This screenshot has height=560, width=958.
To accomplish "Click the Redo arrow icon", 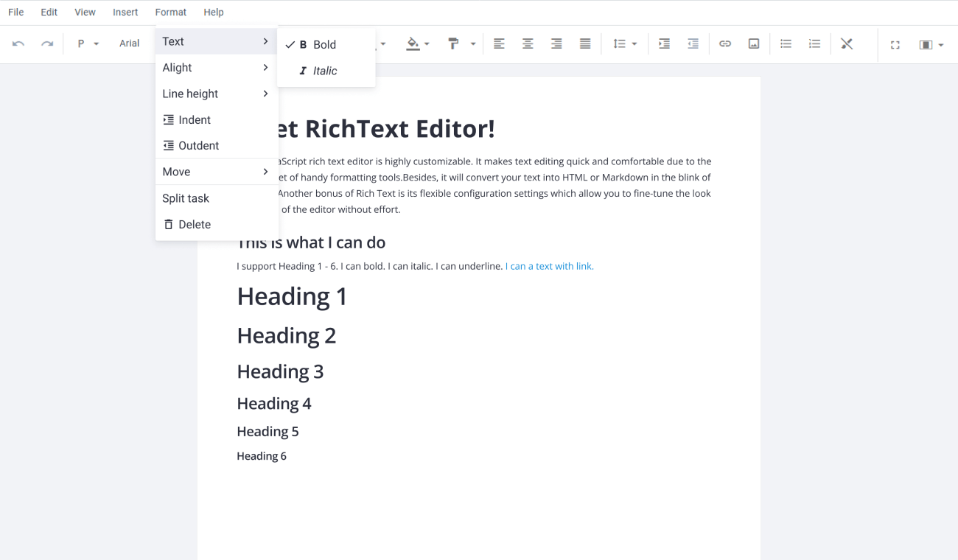I will tap(47, 44).
